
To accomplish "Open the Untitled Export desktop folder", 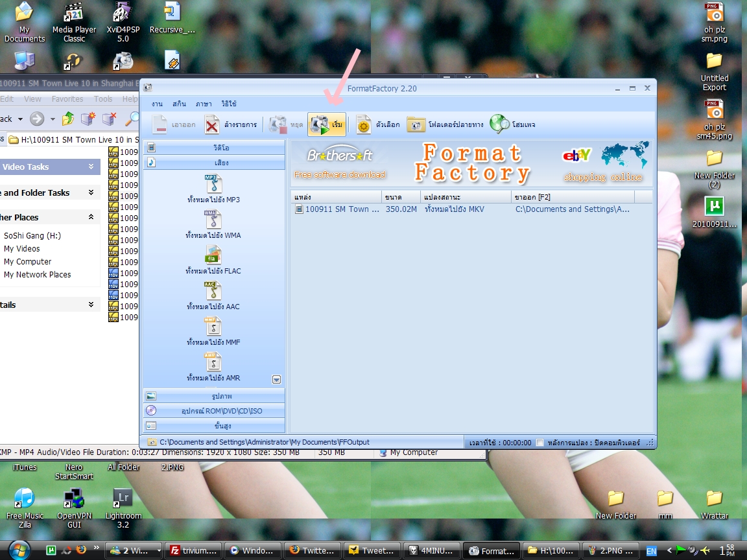I will (x=714, y=71).
